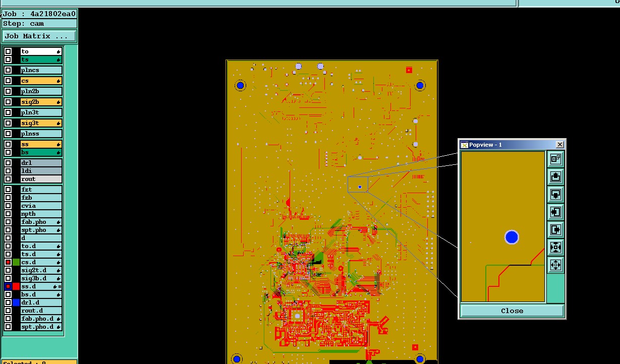Toggle display checkbox for layer sig2b
The width and height of the screenshot is (620, 364).
(8, 102)
